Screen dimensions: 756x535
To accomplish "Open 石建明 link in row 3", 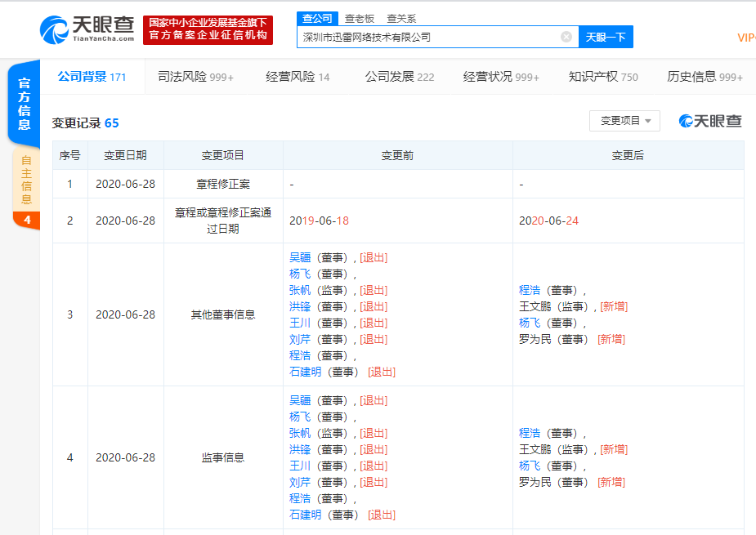I will [x=305, y=372].
